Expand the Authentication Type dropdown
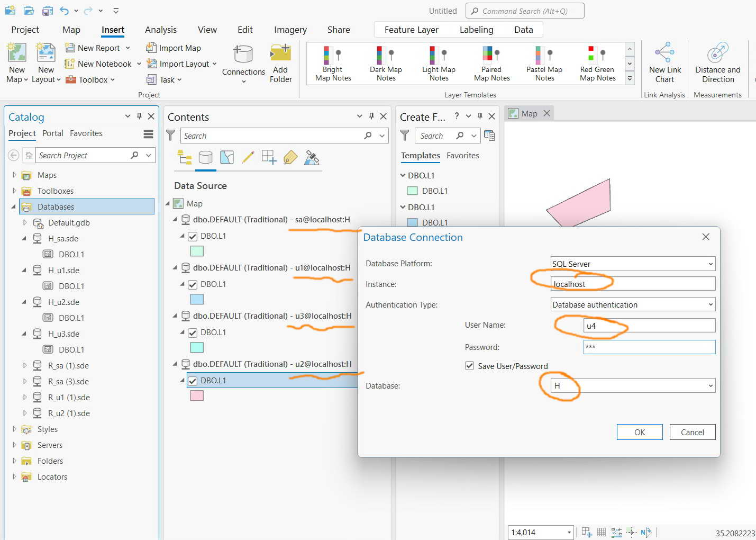Viewport: 756px width, 540px height. (633, 304)
